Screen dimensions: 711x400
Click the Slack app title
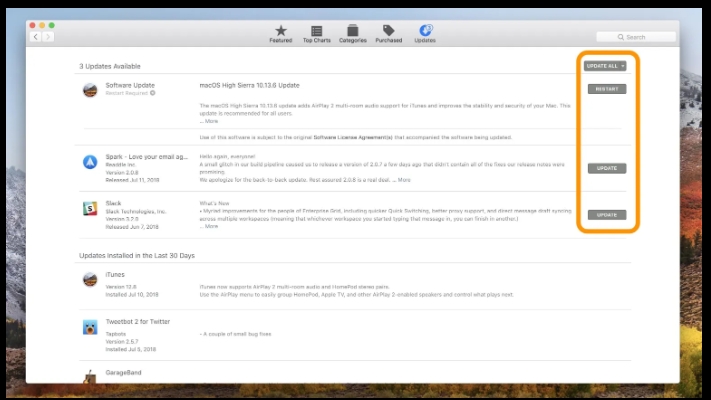(x=113, y=203)
